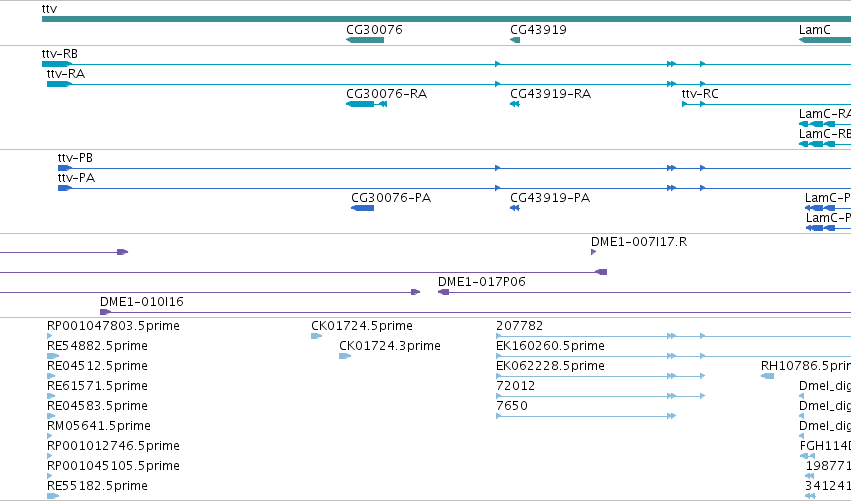Click the RE55182.5prime EST glyph
The height and width of the screenshot is (501, 851).
(x=53, y=496)
